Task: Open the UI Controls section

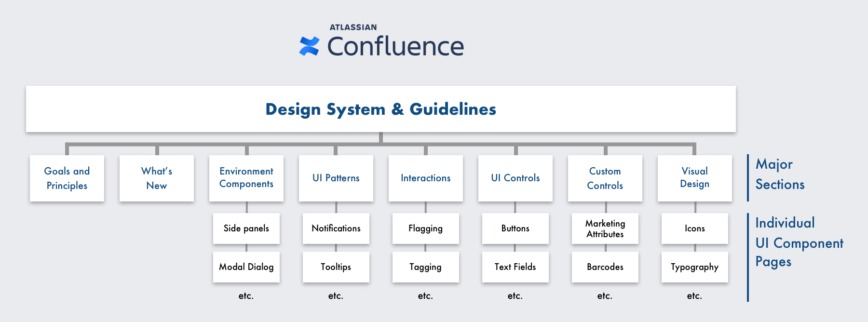Action: pos(515,178)
